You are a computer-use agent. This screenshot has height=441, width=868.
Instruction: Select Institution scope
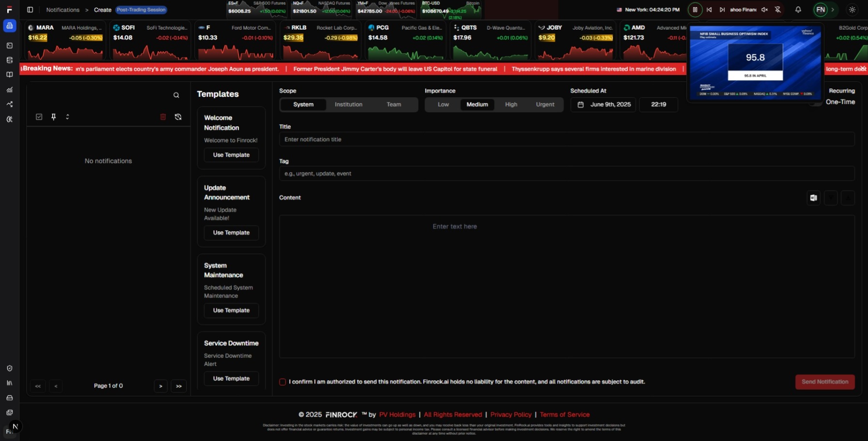(x=348, y=104)
